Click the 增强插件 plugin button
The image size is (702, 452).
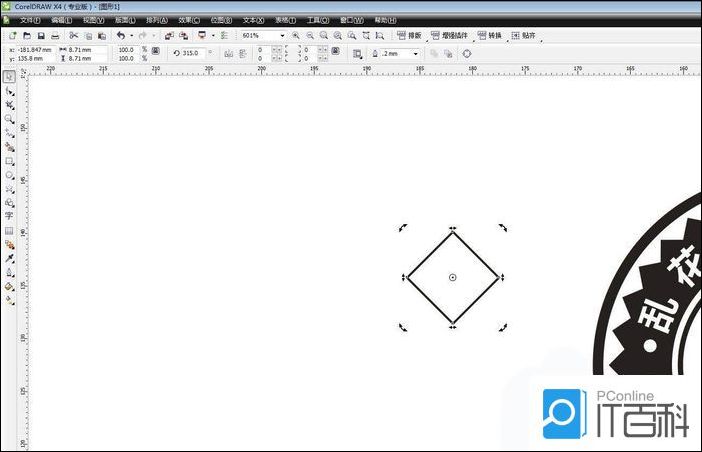pos(449,35)
